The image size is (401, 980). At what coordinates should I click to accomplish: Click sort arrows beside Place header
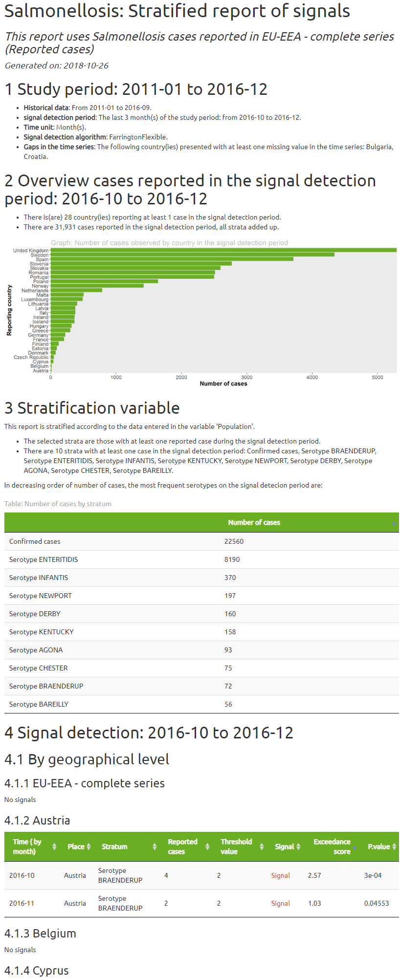(89, 846)
